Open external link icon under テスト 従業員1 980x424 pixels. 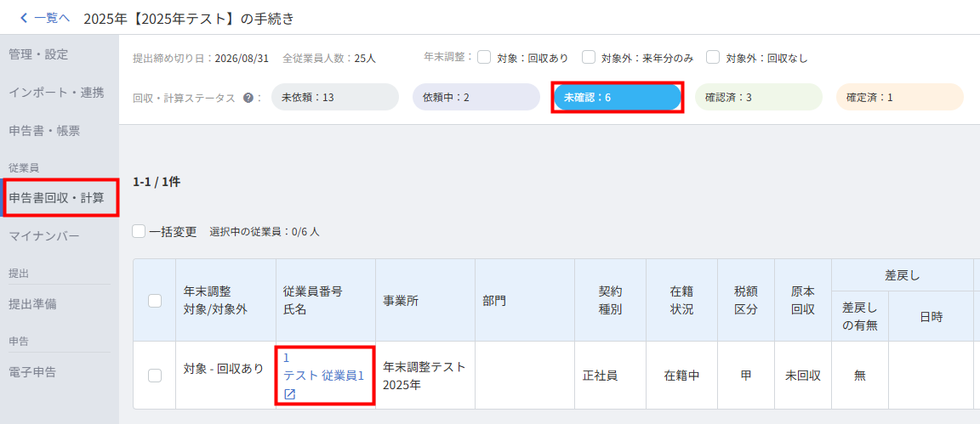(x=290, y=393)
